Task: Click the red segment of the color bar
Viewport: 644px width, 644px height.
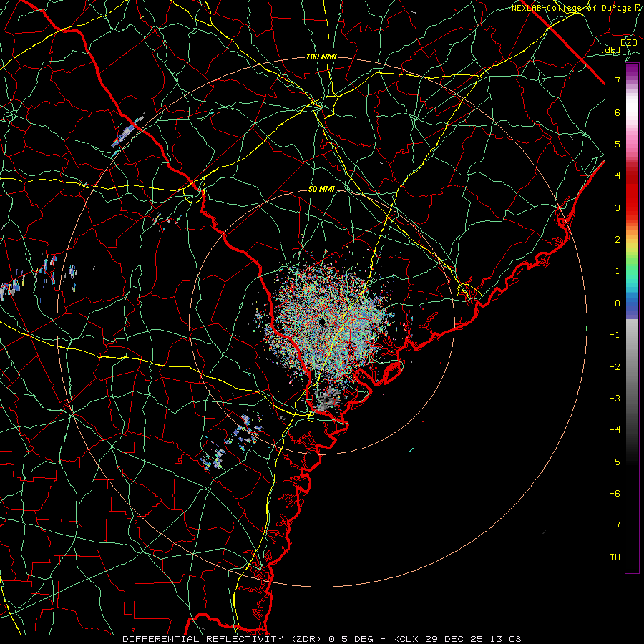Action: pos(632,193)
